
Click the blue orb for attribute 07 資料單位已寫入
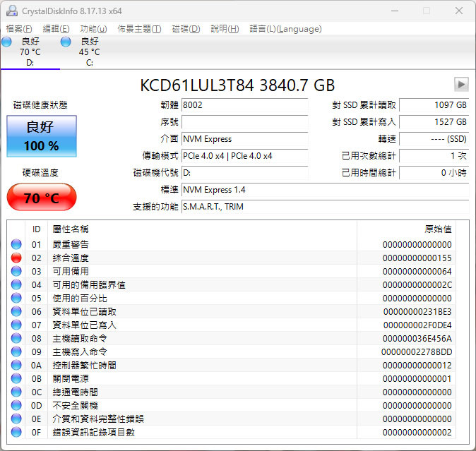[x=16, y=325]
